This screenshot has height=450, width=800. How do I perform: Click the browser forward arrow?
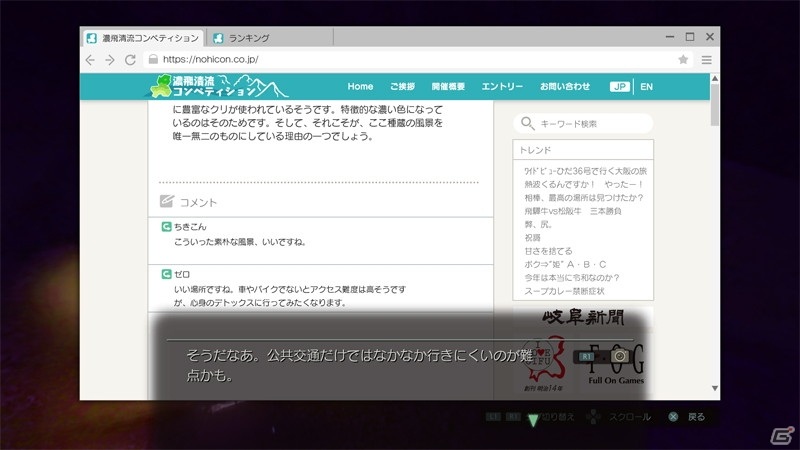pos(110,60)
